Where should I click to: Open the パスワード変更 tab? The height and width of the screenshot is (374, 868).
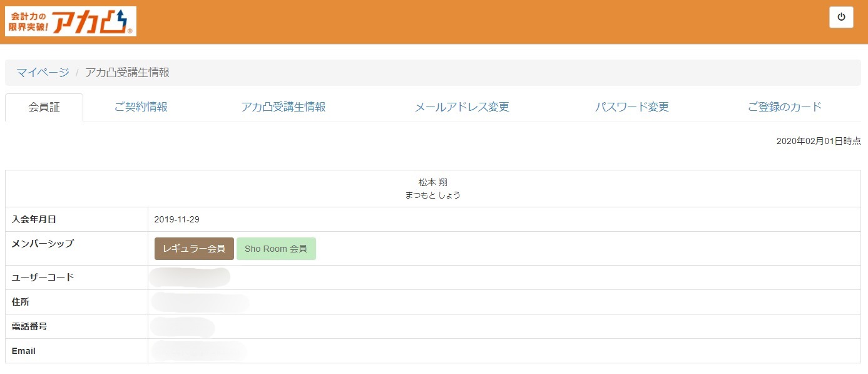click(632, 106)
